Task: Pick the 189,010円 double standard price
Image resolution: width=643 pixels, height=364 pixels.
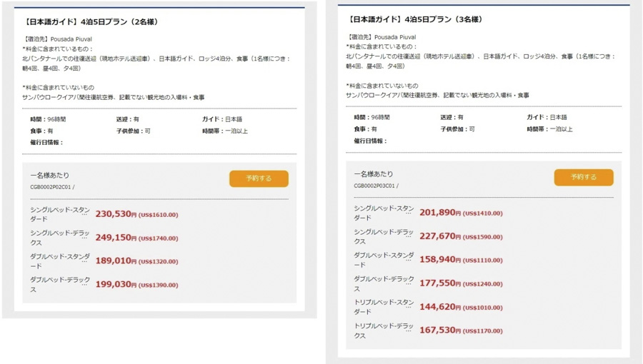Action: click(115, 261)
